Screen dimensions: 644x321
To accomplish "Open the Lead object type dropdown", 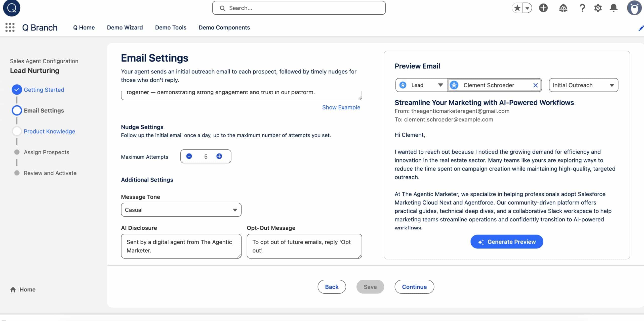I will click(x=421, y=85).
